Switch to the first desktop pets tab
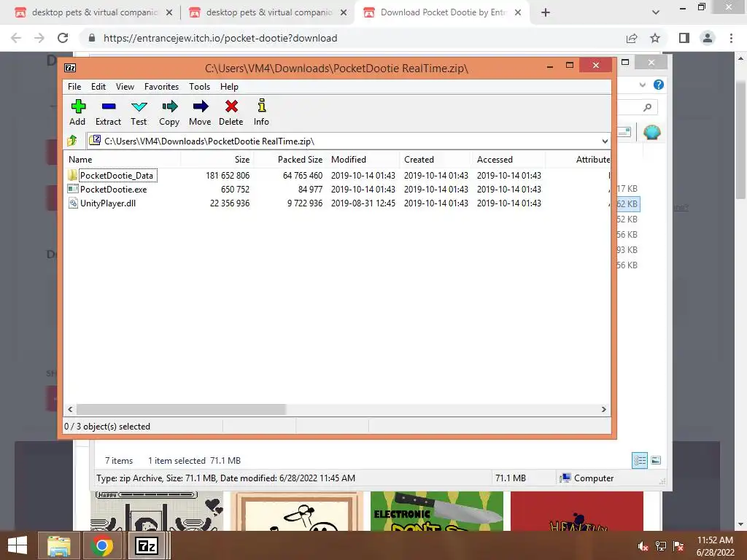Screen dimensions: 747x560 (x=94, y=12)
